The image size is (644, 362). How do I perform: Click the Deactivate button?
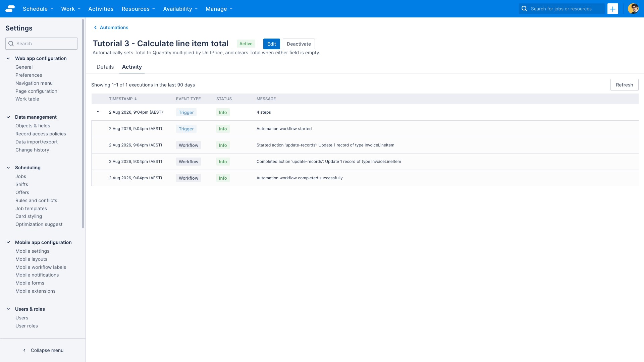coord(299,44)
